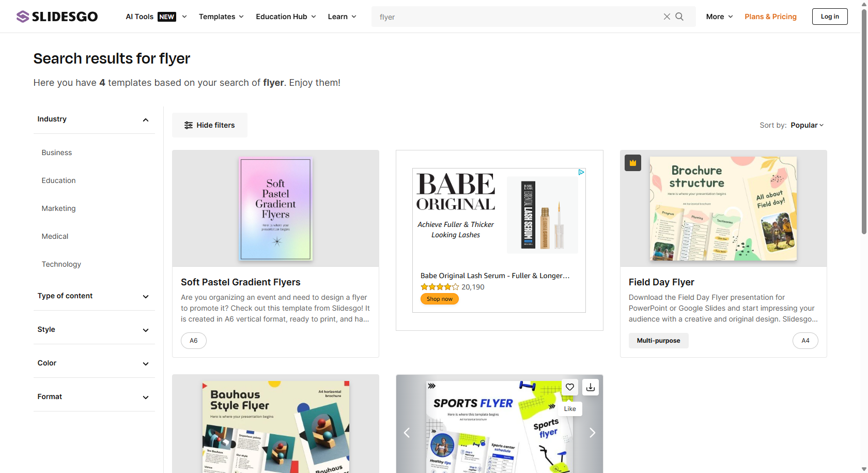Click the magnifying glass search icon
Viewport: 868px width, 473px height.
coord(679,17)
